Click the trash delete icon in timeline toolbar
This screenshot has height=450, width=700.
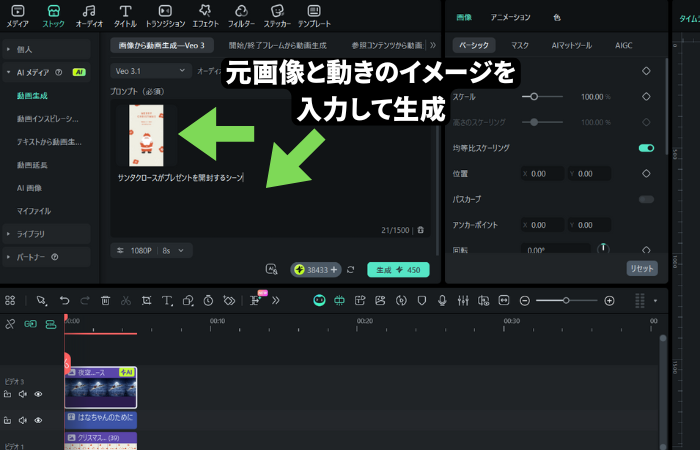click(105, 300)
